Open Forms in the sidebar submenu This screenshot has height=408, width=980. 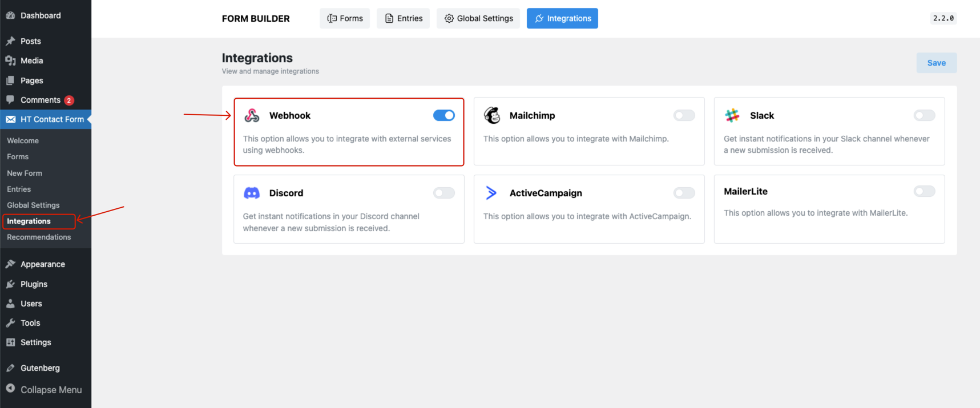(x=18, y=156)
